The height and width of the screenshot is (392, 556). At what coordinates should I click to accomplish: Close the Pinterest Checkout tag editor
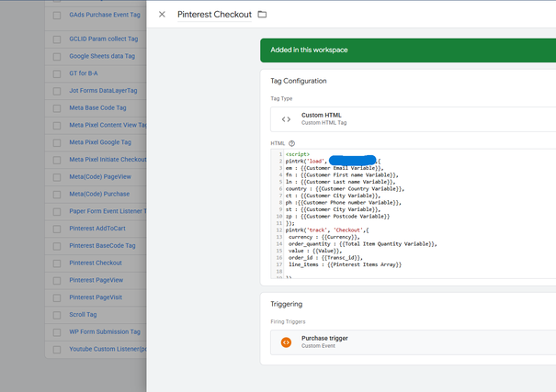point(162,15)
